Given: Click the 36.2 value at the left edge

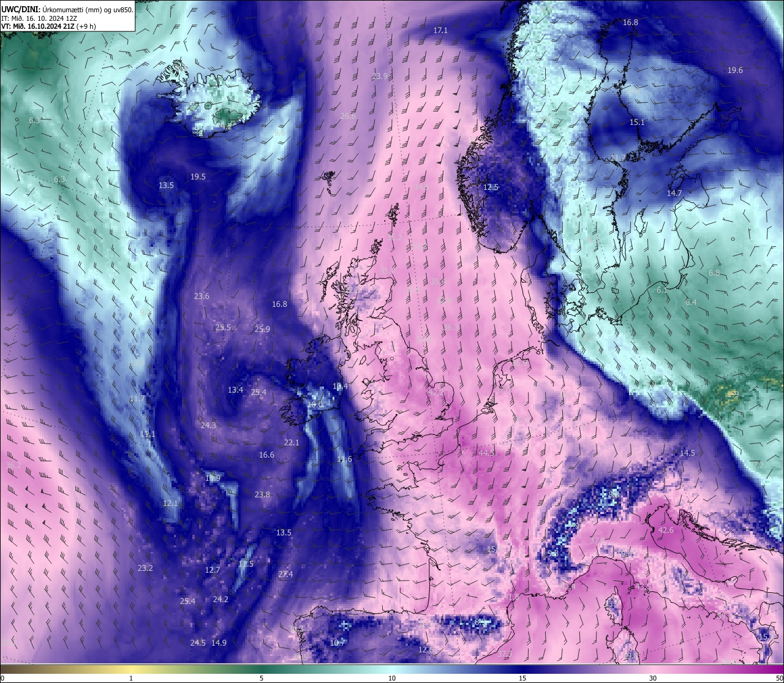Looking at the screenshot, I should pos(13,466).
